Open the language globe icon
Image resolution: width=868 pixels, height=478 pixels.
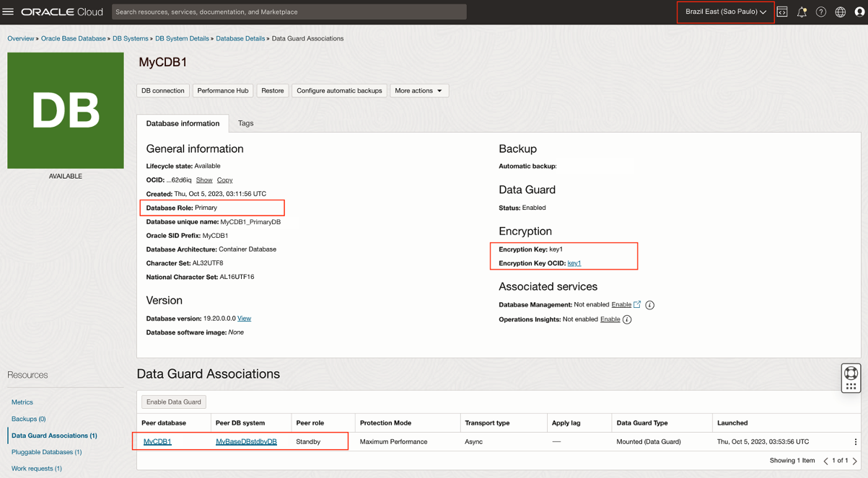coord(841,12)
